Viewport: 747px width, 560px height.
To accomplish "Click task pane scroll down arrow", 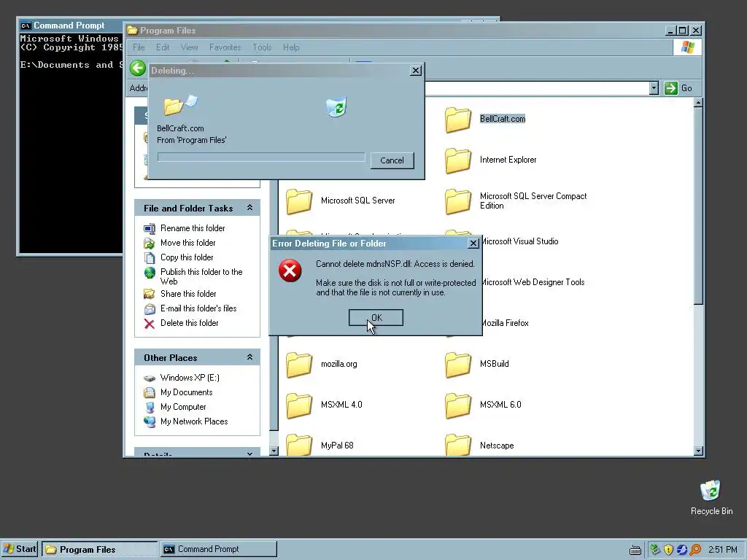I will [274, 451].
